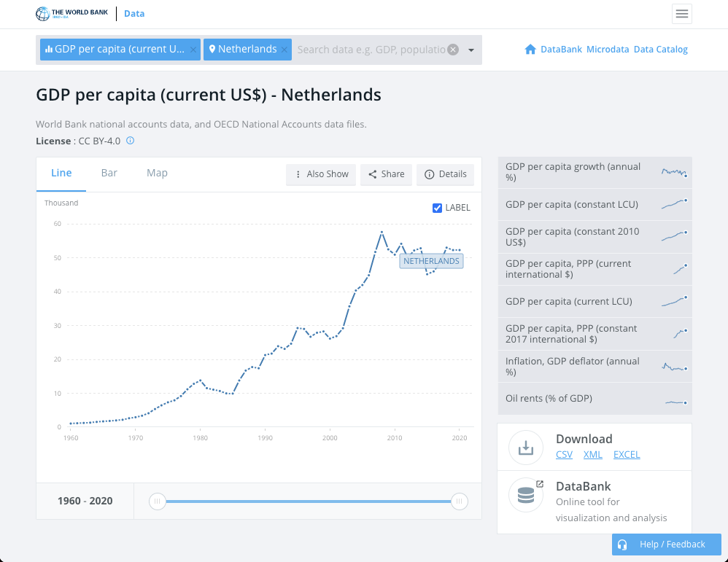Click the download arrow icon
Screen dimensions: 728x562
tap(525, 448)
